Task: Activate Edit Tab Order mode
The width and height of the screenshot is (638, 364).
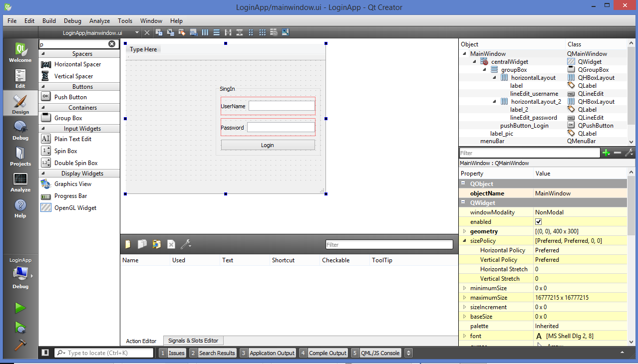Action: point(193,32)
